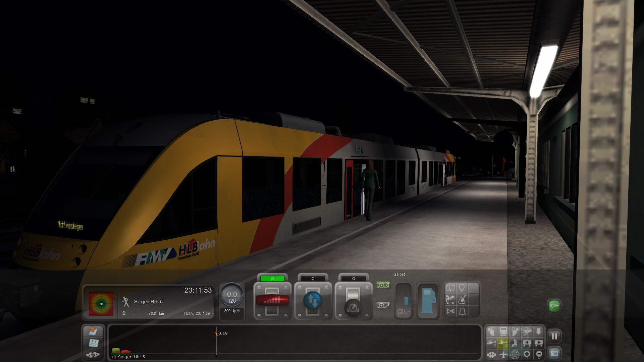Switch to cab driver view icon

pyautogui.click(x=503, y=332)
